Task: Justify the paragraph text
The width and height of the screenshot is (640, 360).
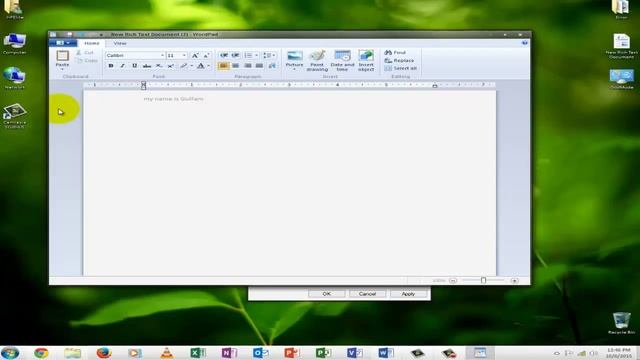Action: (259, 66)
